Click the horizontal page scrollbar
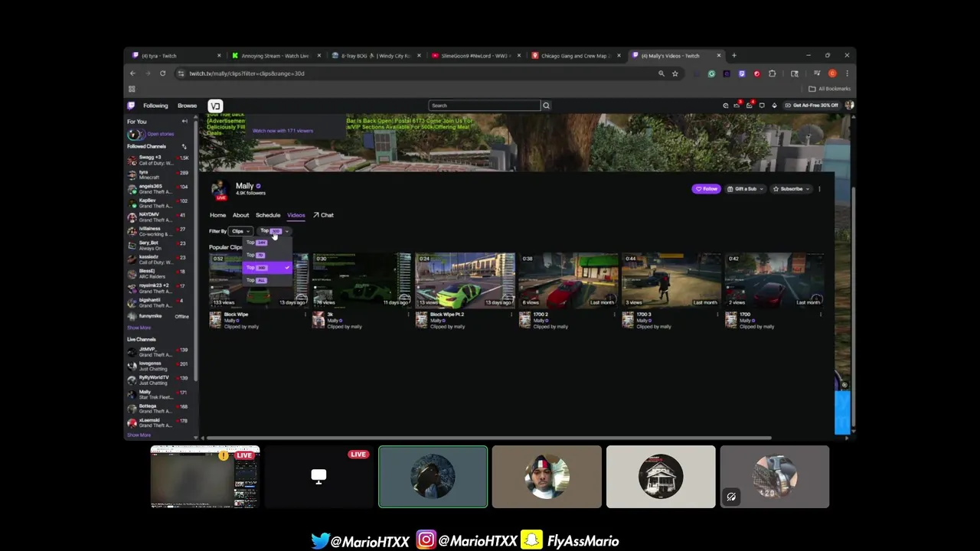Image resolution: width=980 pixels, height=551 pixels. pyautogui.click(x=488, y=439)
